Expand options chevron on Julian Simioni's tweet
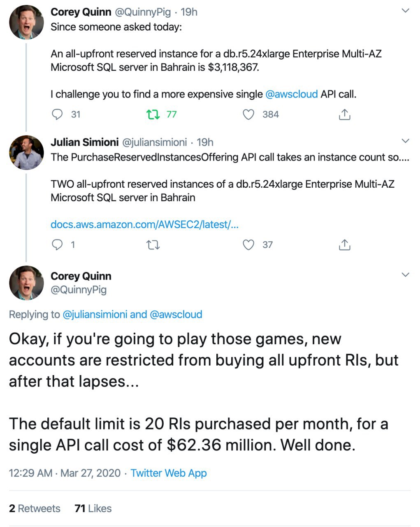This screenshot has height=527, width=420. (x=406, y=141)
